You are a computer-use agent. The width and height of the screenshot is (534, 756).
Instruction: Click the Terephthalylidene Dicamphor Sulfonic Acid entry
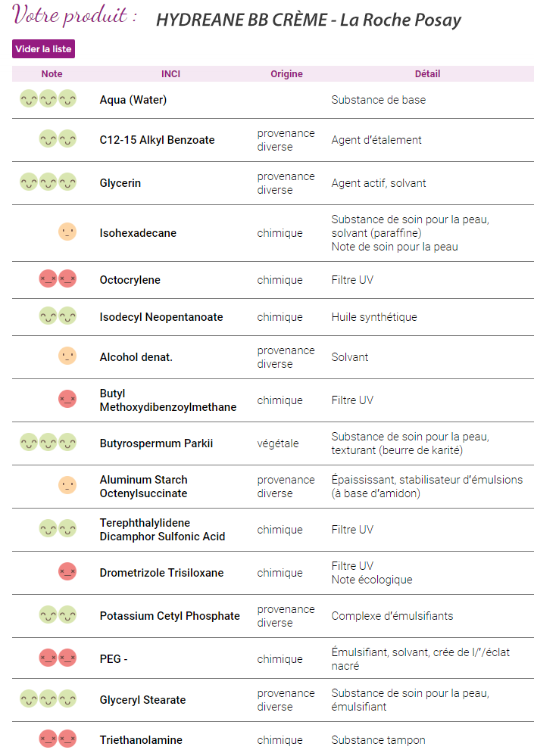[162, 530]
